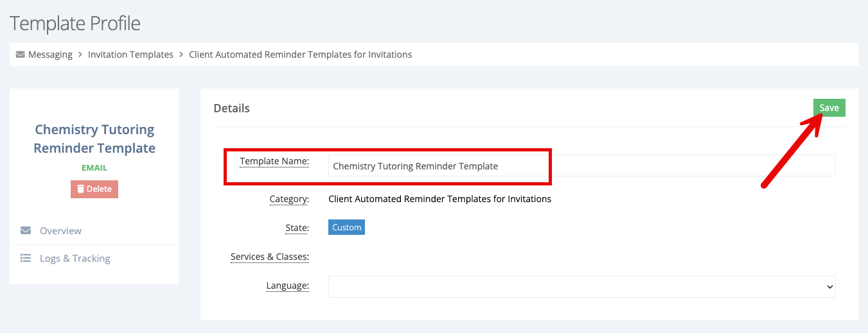This screenshot has height=333, width=868.
Task: Open Client Automated Reminder Templates breadcrumb
Action: tap(301, 55)
